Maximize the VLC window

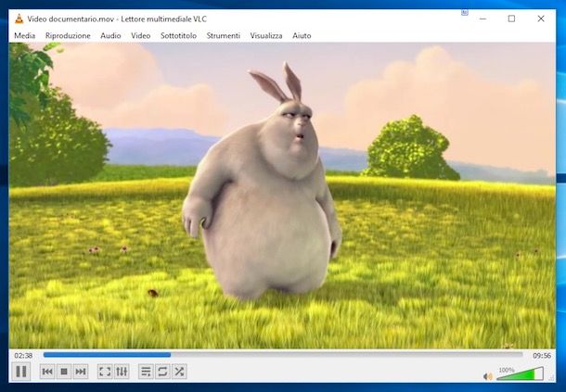point(511,19)
